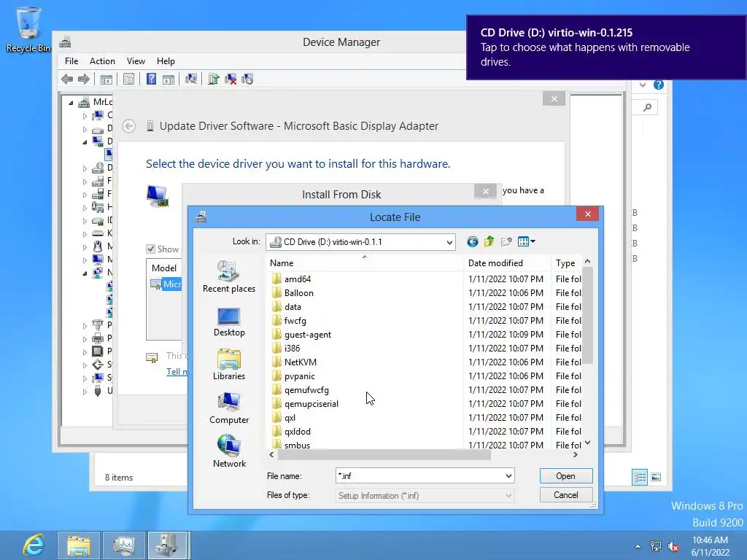Click Uninstall device toolbar icon
The width and height of the screenshot is (747, 560).
[x=231, y=79]
